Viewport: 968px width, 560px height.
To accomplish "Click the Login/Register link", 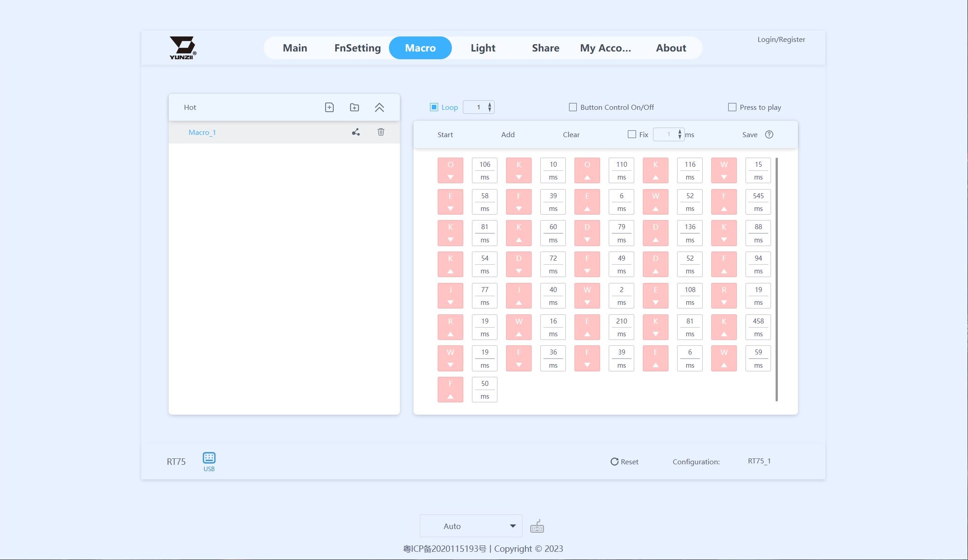I will point(781,40).
